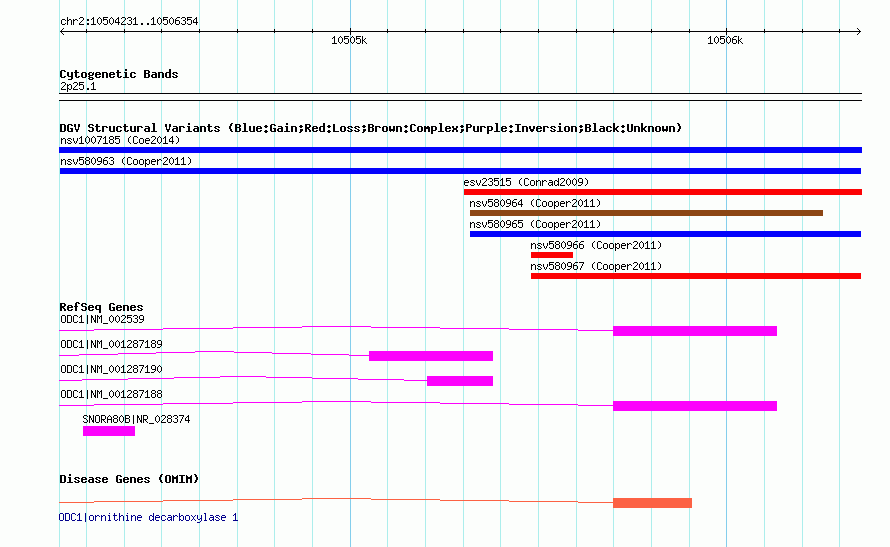
Task: Open the esv23515 (Conrad2009) label
Action: tap(526, 182)
